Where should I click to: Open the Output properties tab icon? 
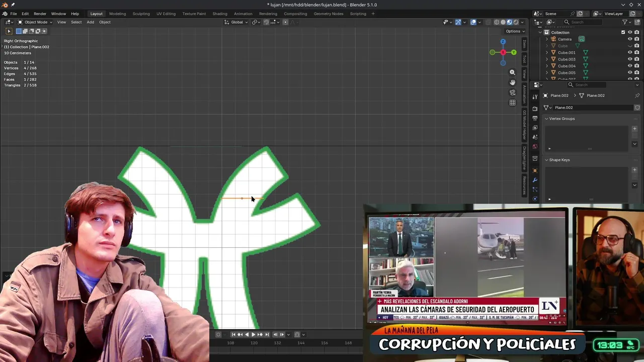535,118
